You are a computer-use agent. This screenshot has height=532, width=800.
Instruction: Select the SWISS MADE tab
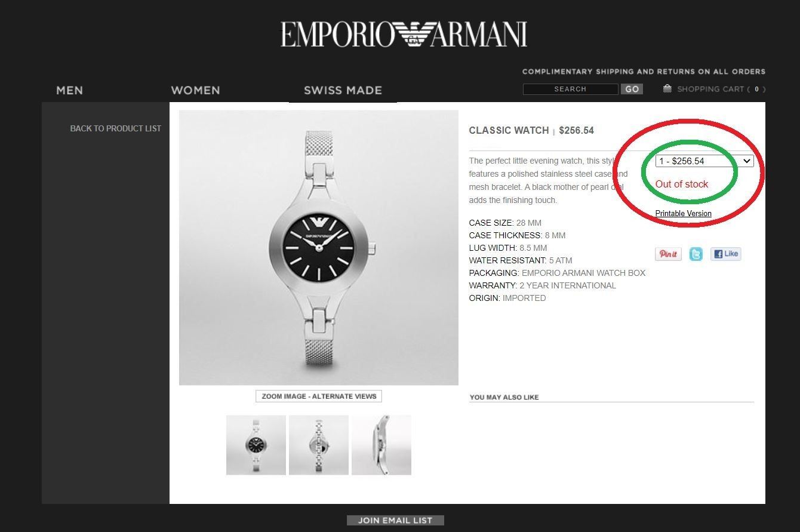tap(343, 90)
